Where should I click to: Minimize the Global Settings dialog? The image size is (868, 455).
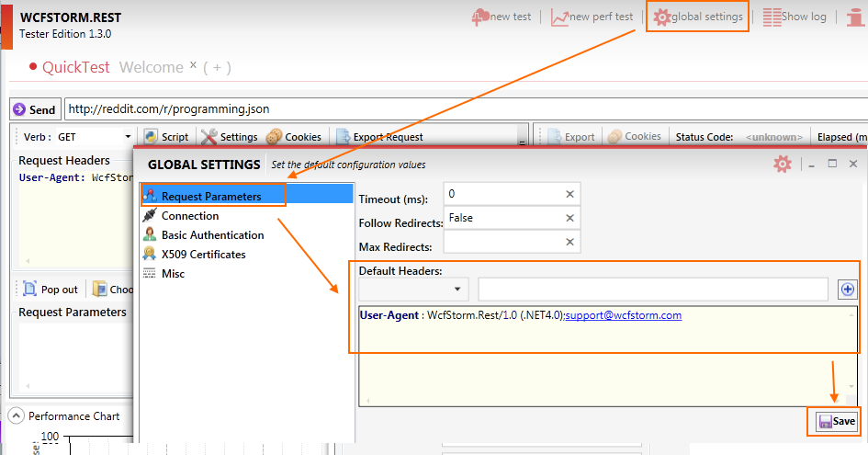pyautogui.click(x=812, y=165)
